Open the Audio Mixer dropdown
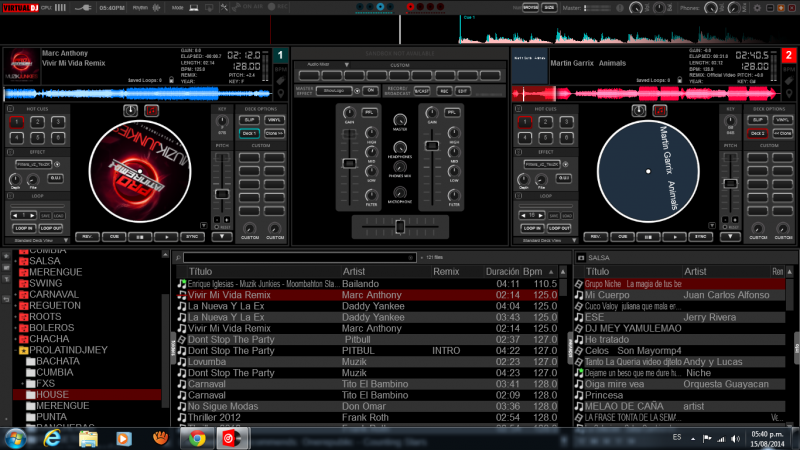 tap(346, 65)
